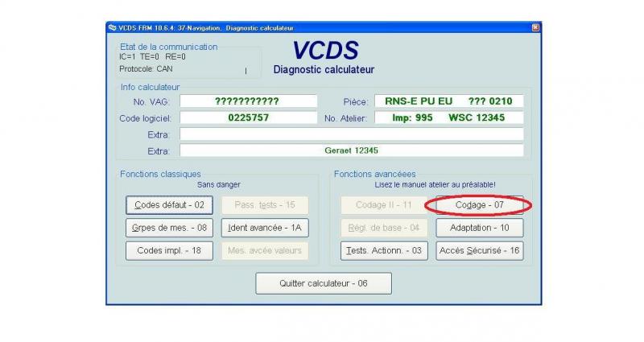Open Codes impl. - 18

click(x=169, y=251)
